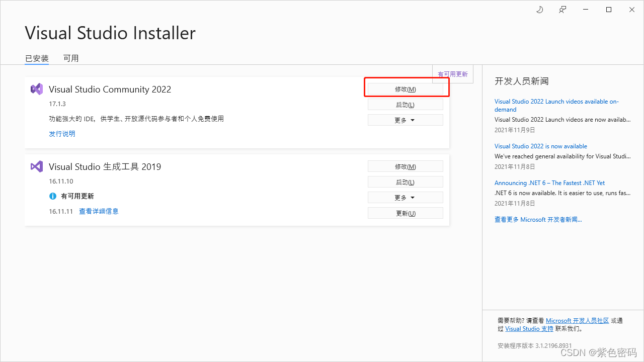Open the 发行说明 release notes link
This screenshot has height=362, width=644.
pyautogui.click(x=62, y=134)
